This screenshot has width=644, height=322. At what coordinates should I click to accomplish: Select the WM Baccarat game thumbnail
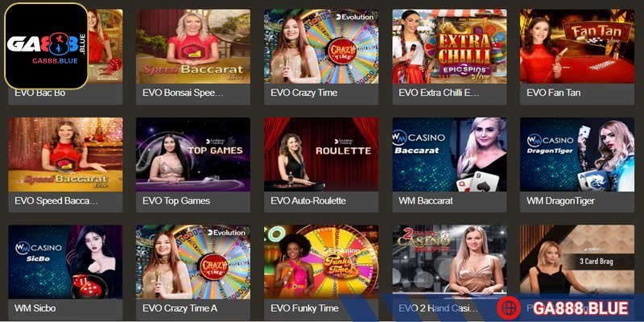click(x=449, y=155)
